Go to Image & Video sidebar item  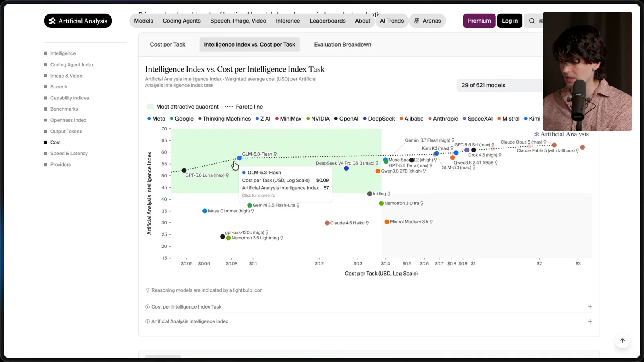click(66, 76)
